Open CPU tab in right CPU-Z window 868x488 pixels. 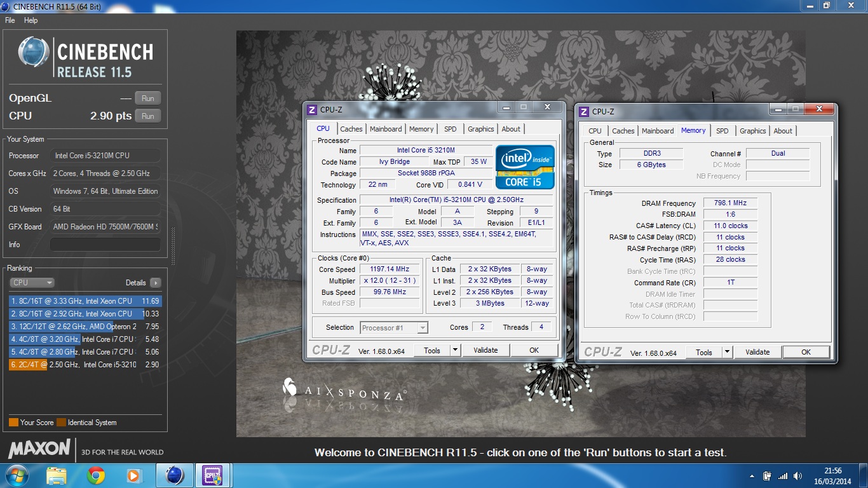pyautogui.click(x=595, y=131)
